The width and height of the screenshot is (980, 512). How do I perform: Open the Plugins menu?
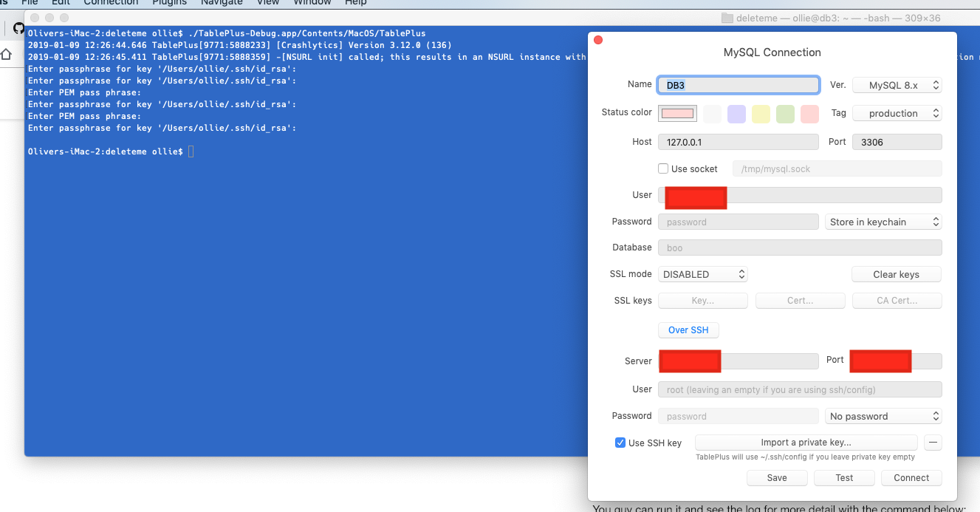169,3
